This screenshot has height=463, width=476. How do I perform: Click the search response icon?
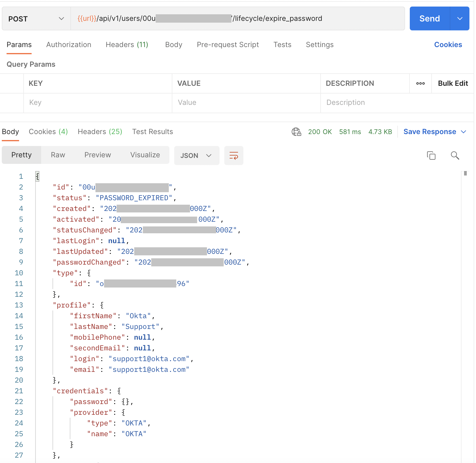pos(455,156)
